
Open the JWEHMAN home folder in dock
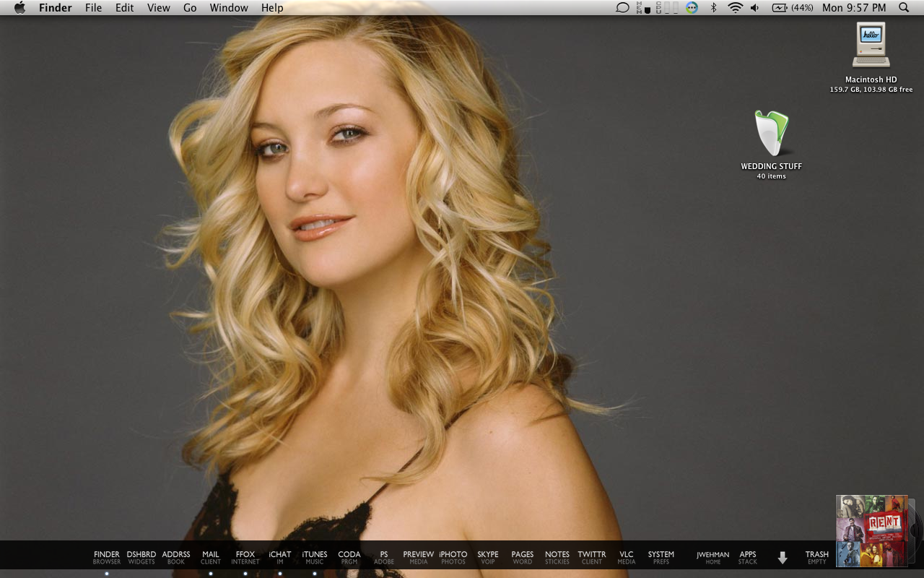tap(713, 558)
